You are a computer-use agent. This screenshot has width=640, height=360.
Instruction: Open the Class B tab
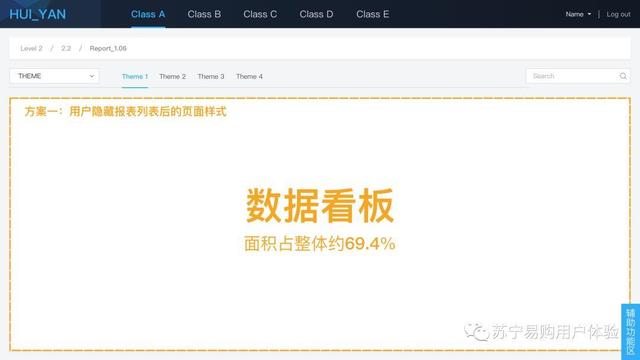[x=204, y=14]
